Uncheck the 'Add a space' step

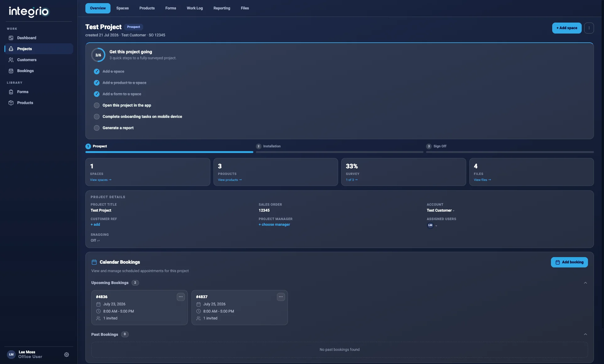tap(97, 71)
